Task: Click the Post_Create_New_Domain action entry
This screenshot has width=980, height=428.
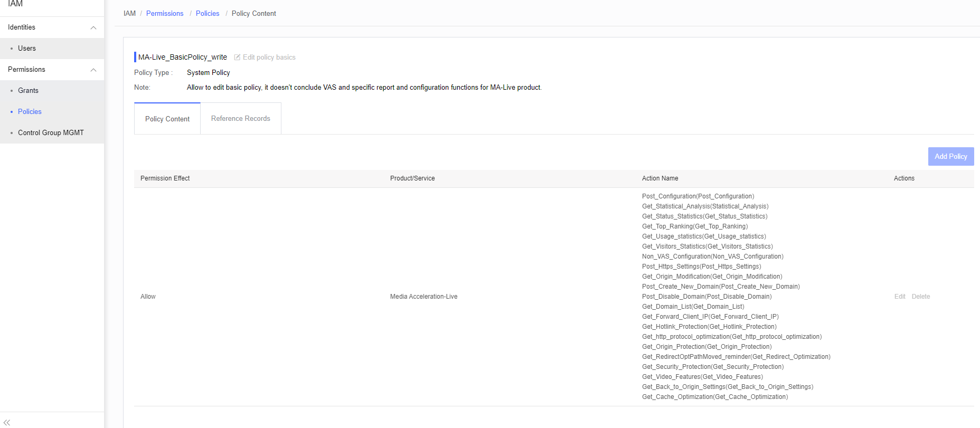Action: [721, 287]
